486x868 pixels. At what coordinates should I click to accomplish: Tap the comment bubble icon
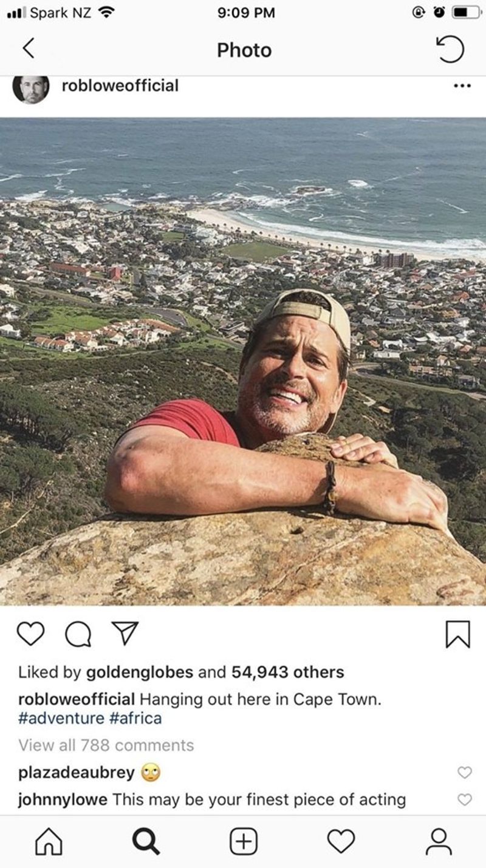pyautogui.click(x=77, y=634)
